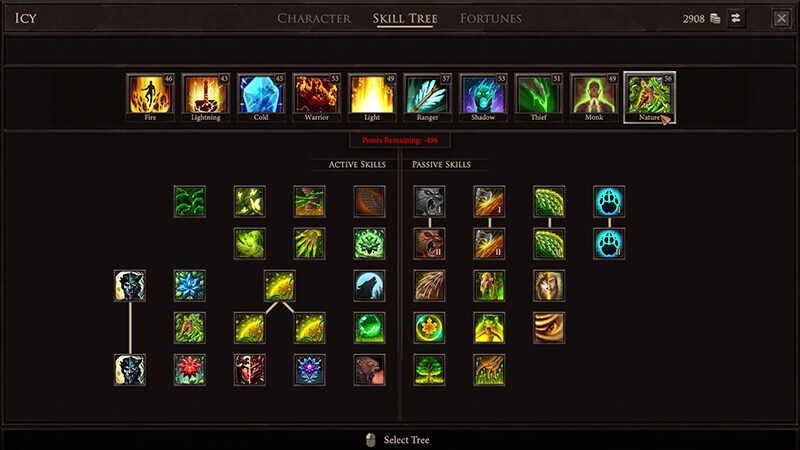Select the Shadow skill tree icon
The image size is (800, 450).
pyautogui.click(x=483, y=97)
